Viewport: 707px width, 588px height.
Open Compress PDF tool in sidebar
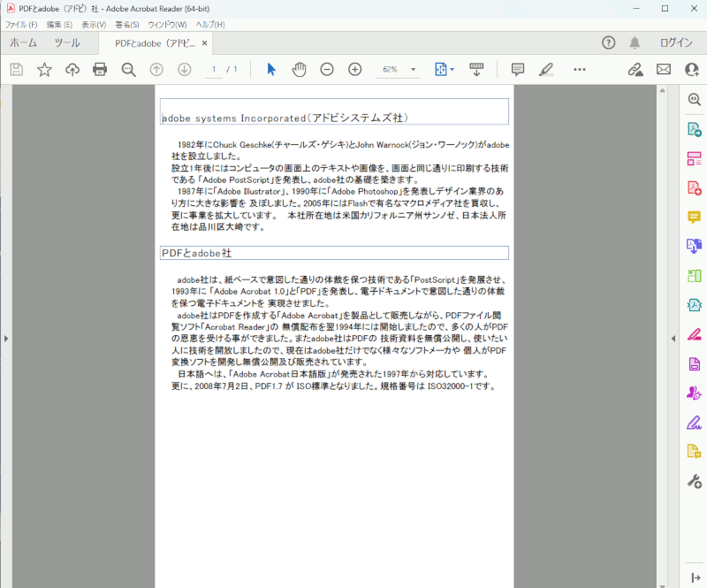[x=694, y=306]
